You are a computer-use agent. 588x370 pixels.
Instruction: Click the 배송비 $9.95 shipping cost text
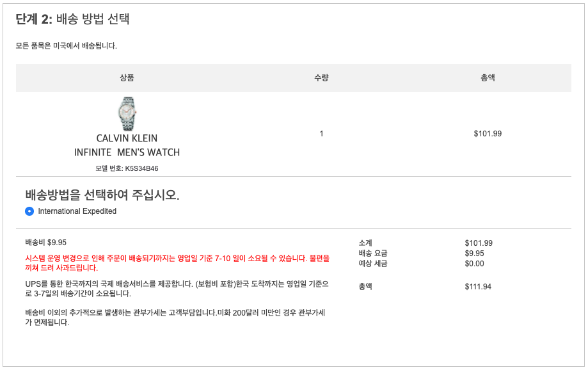pyautogui.click(x=45, y=243)
